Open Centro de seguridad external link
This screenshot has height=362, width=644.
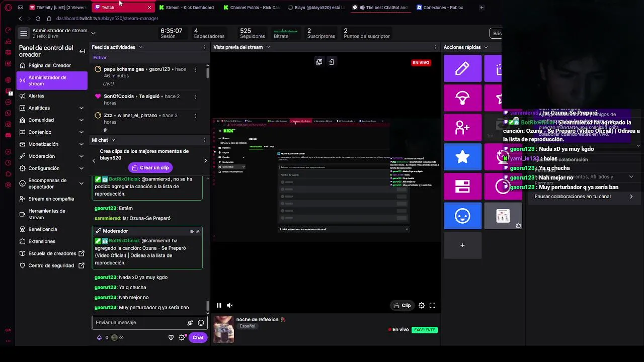(51, 265)
